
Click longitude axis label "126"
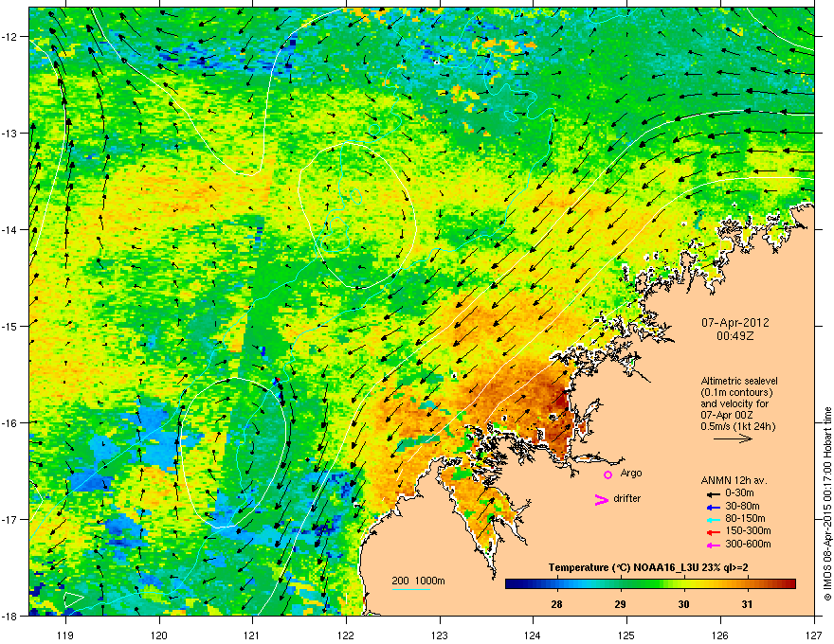click(720, 635)
